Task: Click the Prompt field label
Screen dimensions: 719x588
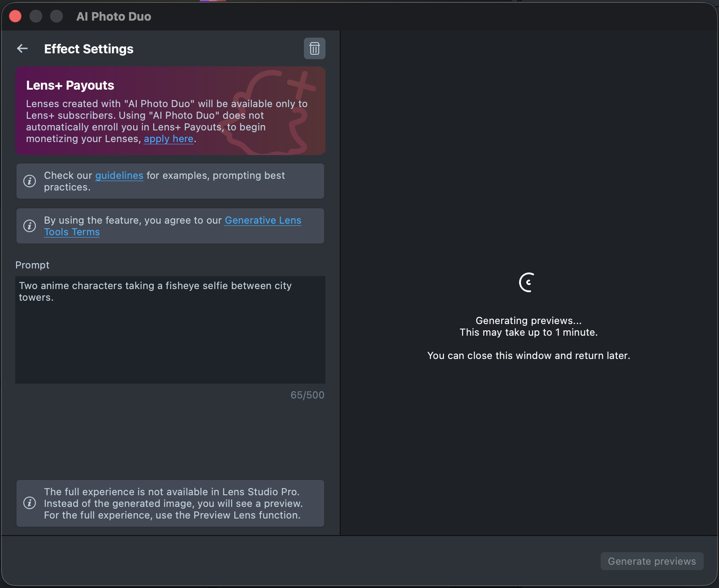Action: click(x=32, y=265)
